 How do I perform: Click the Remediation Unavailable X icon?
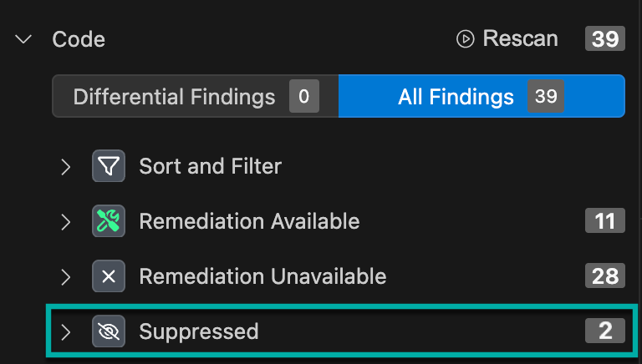coord(108,276)
